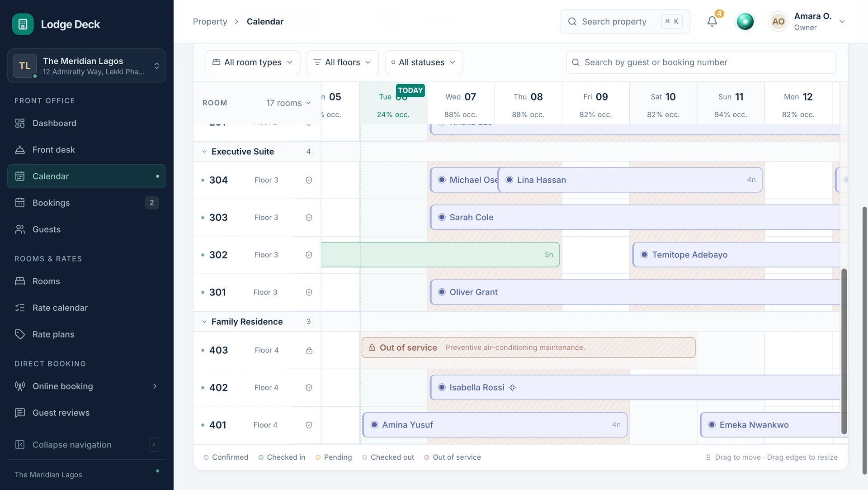Open the All floors filter

point(342,62)
